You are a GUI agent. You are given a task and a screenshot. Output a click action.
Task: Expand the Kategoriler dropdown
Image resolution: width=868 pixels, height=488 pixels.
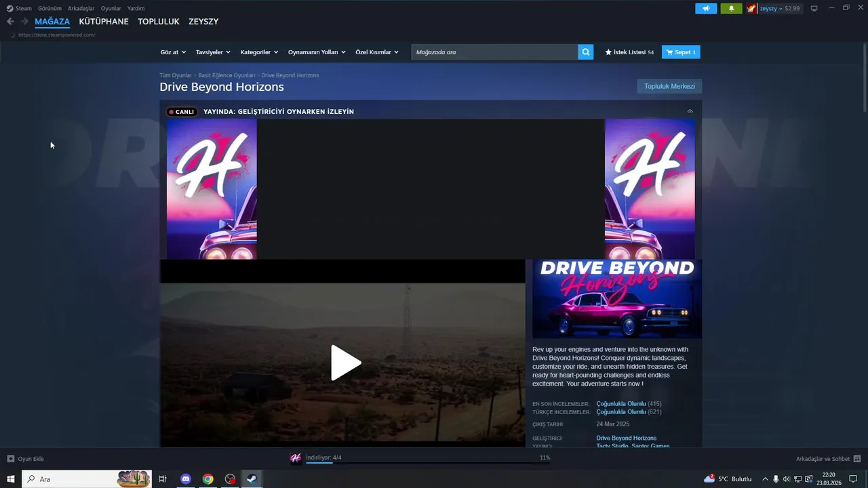tap(259, 52)
